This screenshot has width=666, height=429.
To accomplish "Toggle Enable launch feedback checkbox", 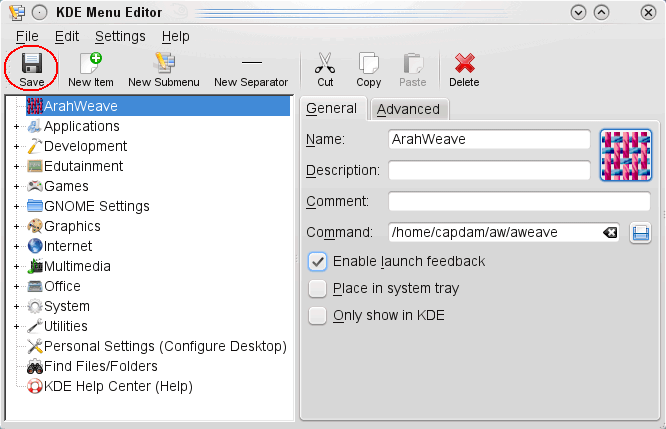I will click(317, 261).
